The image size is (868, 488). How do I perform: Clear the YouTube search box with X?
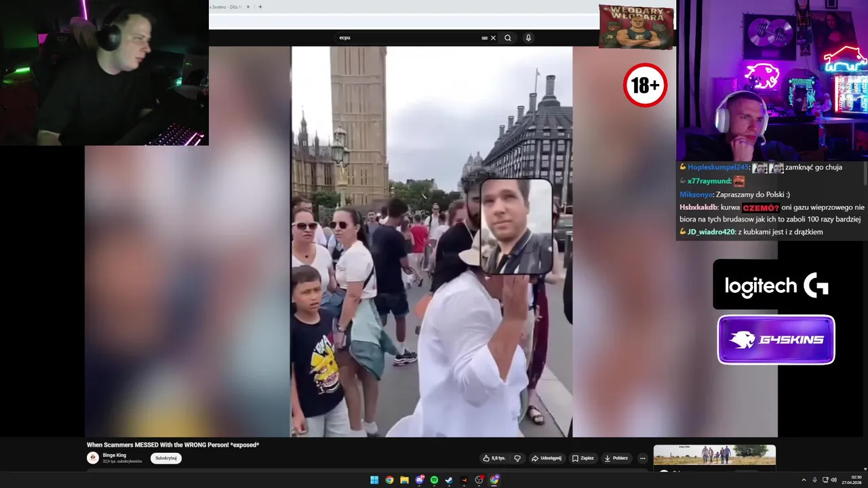(x=493, y=38)
